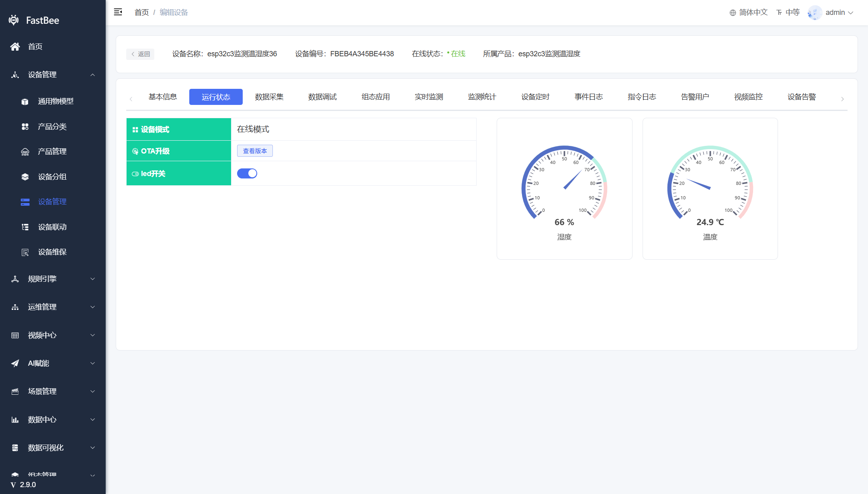Click the device number FBEB4A345BE4438
The width and height of the screenshot is (868, 494).
(362, 54)
